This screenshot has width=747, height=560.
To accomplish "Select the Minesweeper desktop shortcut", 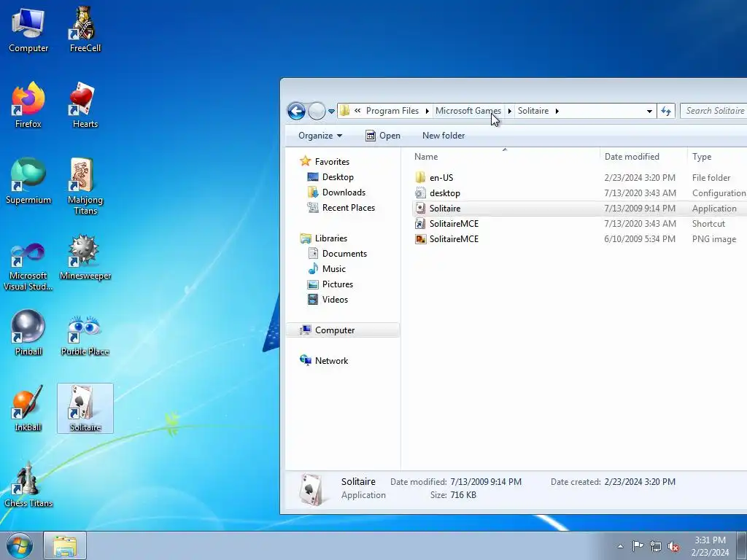I will pyautogui.click(x=85, y=257).
